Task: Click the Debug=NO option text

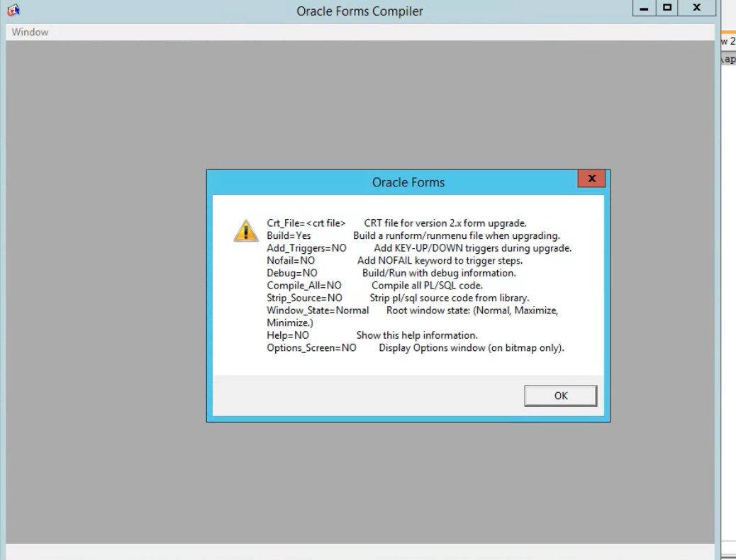Action: click(x=291, y=273)
